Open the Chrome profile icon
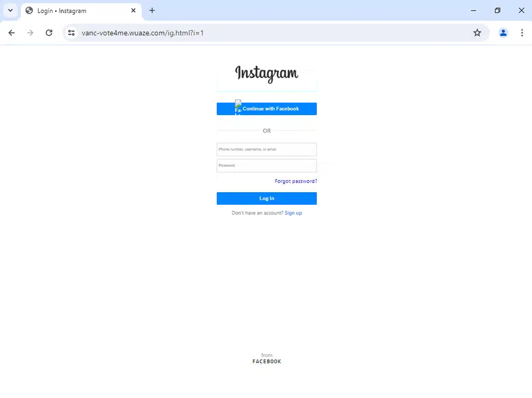The height and width of the screenshot is (398, 532). [x=503, y=33]
